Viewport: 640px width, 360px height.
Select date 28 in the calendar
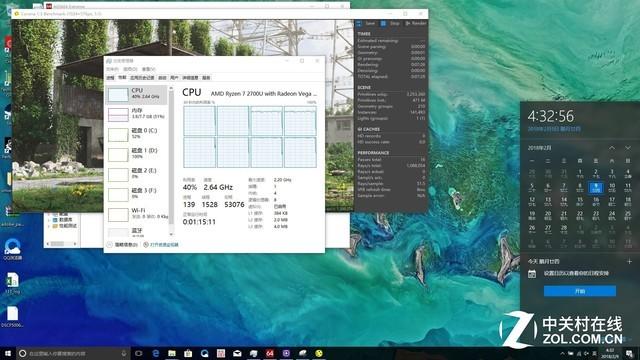(x=564, y=229)
